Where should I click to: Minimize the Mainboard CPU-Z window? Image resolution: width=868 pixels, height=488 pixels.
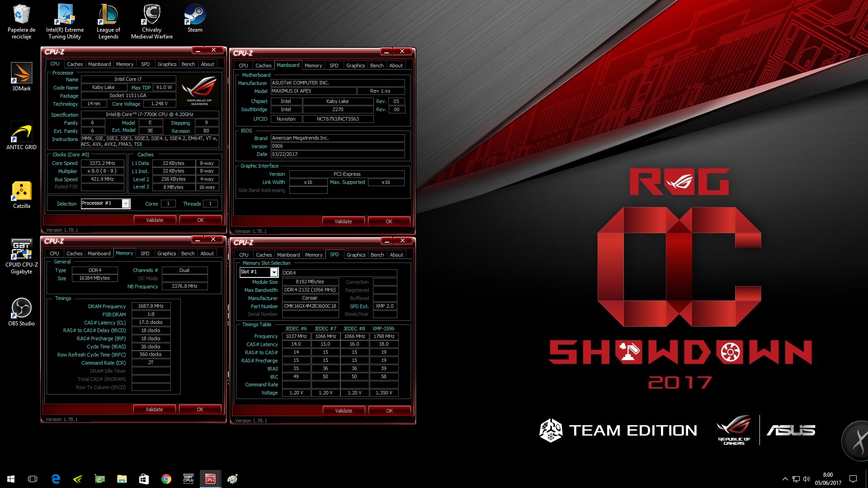pyautogui.click(x=386, y=51)
